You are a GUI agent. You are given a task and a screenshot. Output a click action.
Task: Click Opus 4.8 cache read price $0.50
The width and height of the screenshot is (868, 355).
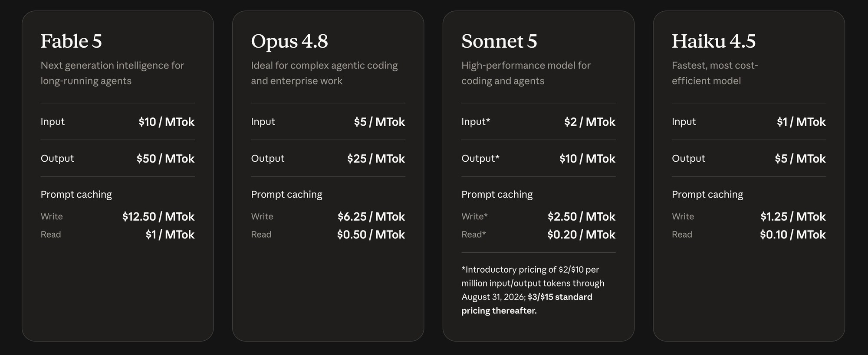pyautogui.click(x=371, y=235)
